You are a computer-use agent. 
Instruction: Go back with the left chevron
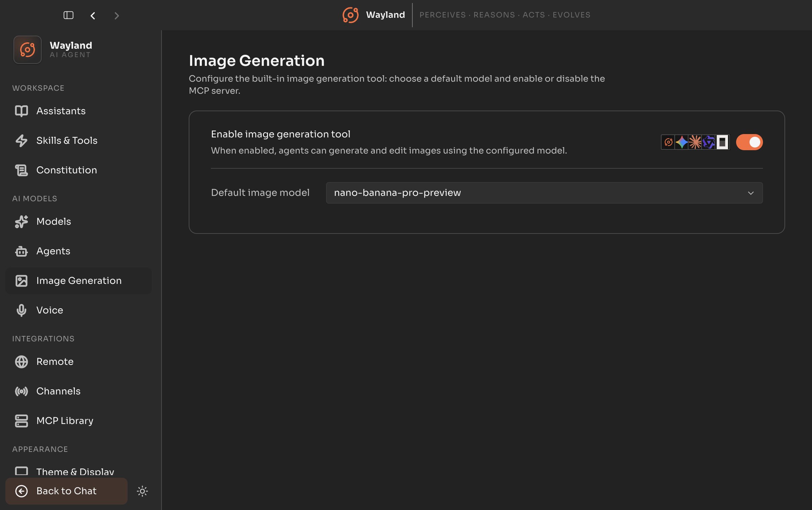[x=93, y=15]
